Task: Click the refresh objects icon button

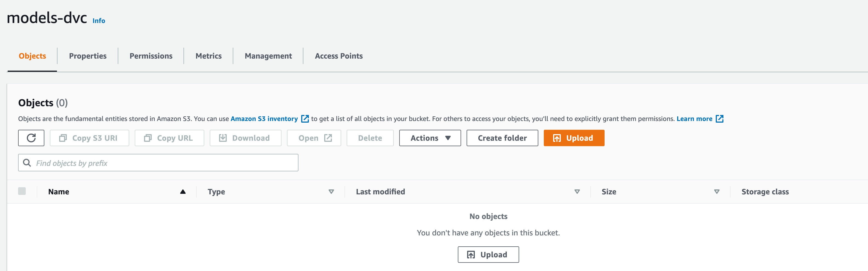Action: [31, 138]
